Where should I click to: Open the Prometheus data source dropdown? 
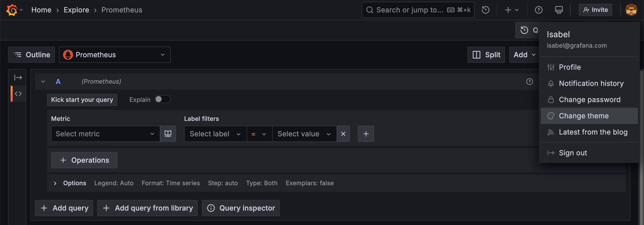coord(115,55)
